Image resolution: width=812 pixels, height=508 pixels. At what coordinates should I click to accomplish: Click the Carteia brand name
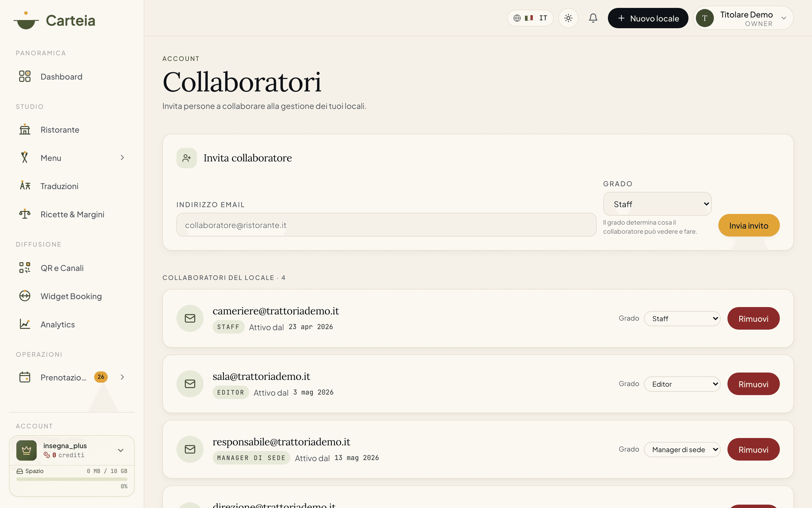pos(70,21)
